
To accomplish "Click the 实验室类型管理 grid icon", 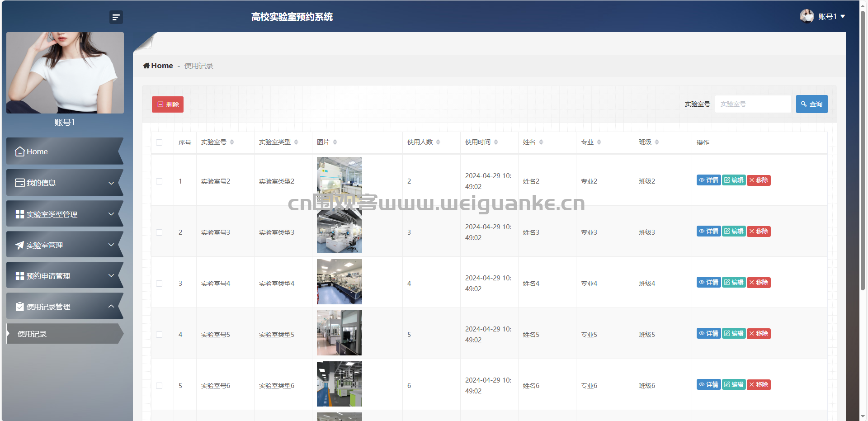I will click(20, 214).
